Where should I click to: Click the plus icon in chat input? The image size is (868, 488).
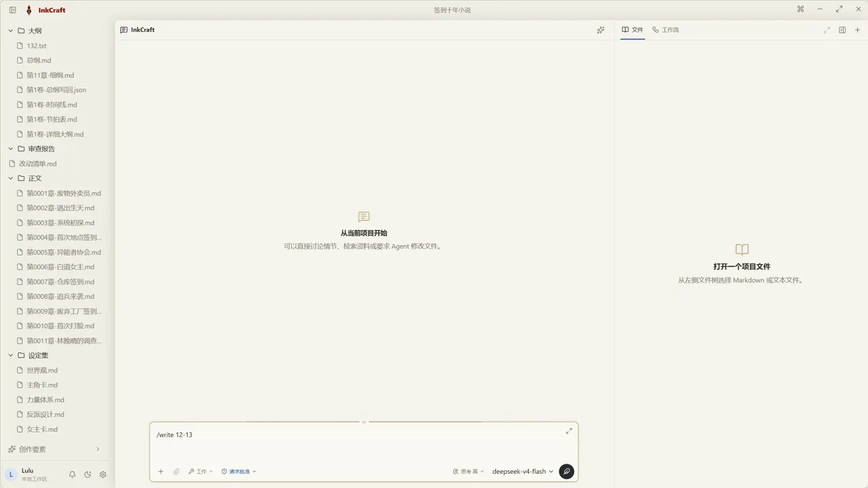tap(161, 471)
